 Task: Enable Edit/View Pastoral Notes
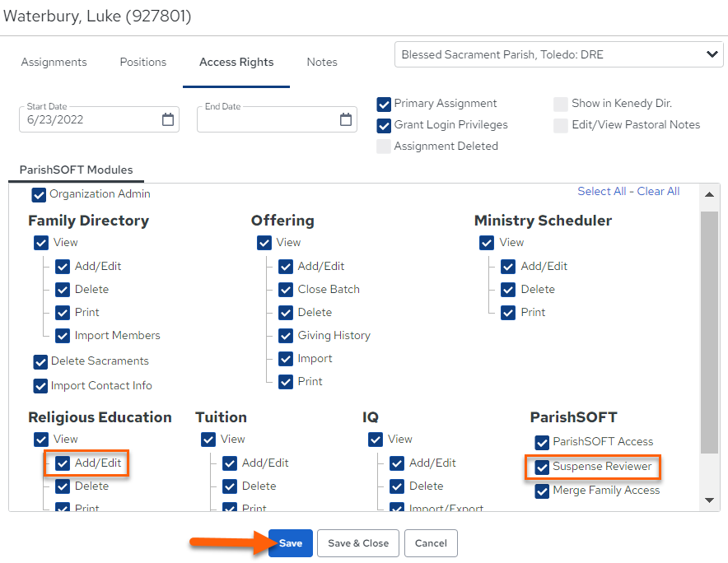coord(560,125)
